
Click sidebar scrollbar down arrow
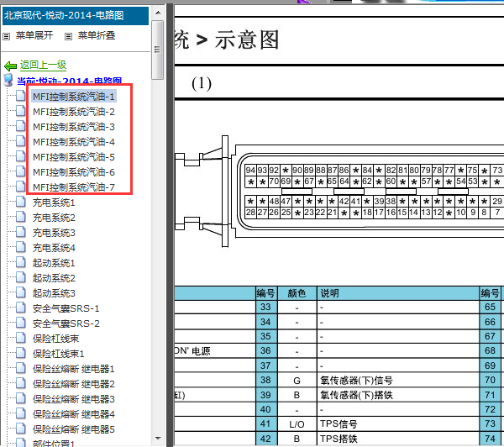(x=158, y=439)
